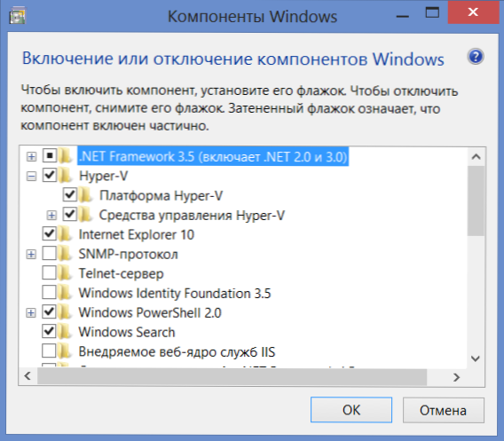Select Внедряемое веб-ядро служб IIS item
The width and height of the screenshot is (504, 441).
[177, 351]
